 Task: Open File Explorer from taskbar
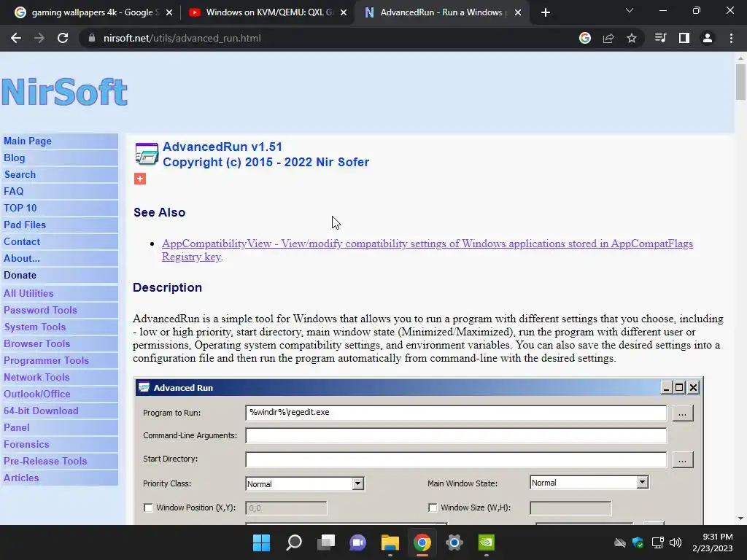pyautogui.click(x=390, y=542)
